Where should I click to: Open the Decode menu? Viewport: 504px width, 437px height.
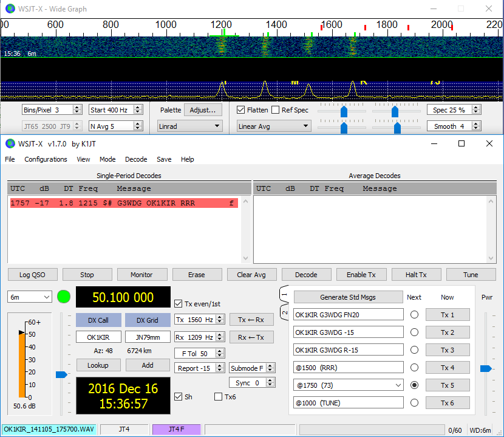[136, 159]
